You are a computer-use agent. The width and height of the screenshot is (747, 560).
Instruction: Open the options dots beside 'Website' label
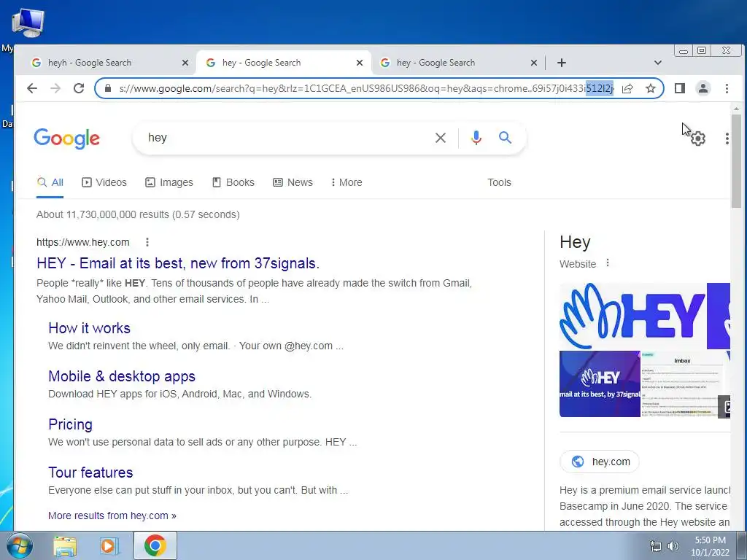tap(608, 263)
